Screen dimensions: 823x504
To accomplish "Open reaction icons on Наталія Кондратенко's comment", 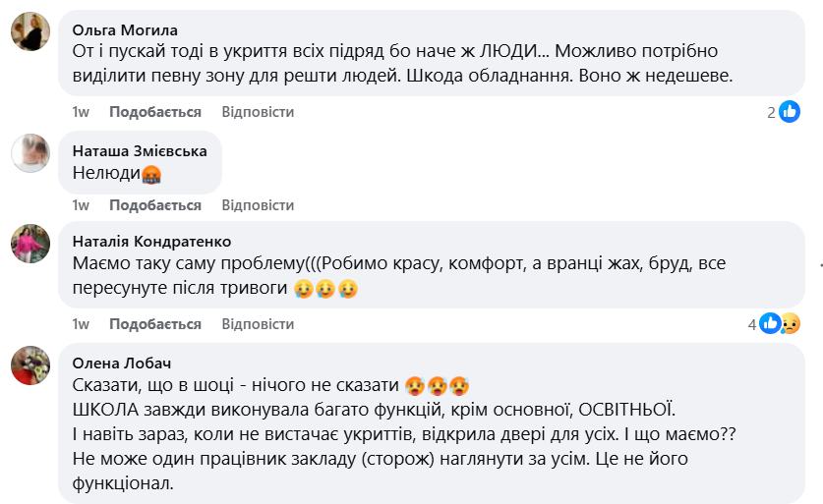I will tap(780, 323).
